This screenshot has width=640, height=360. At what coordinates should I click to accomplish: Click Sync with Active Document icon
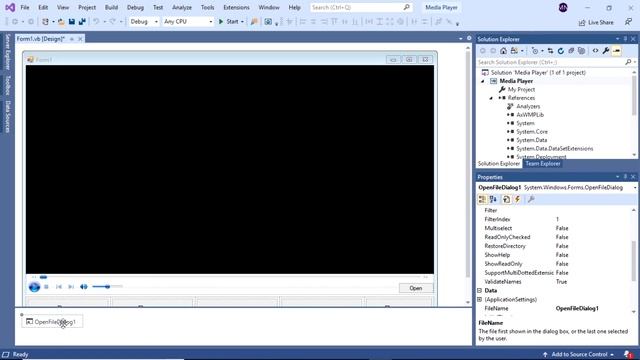pos(550,51)
